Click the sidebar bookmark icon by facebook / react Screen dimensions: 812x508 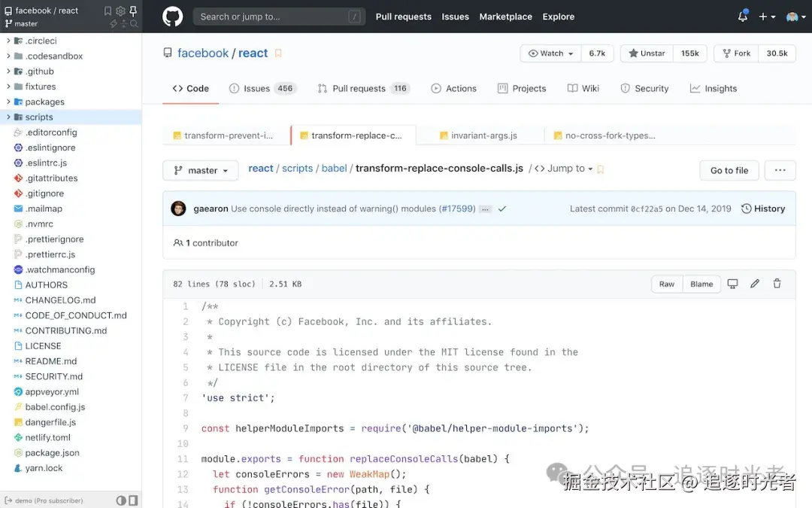108,11
